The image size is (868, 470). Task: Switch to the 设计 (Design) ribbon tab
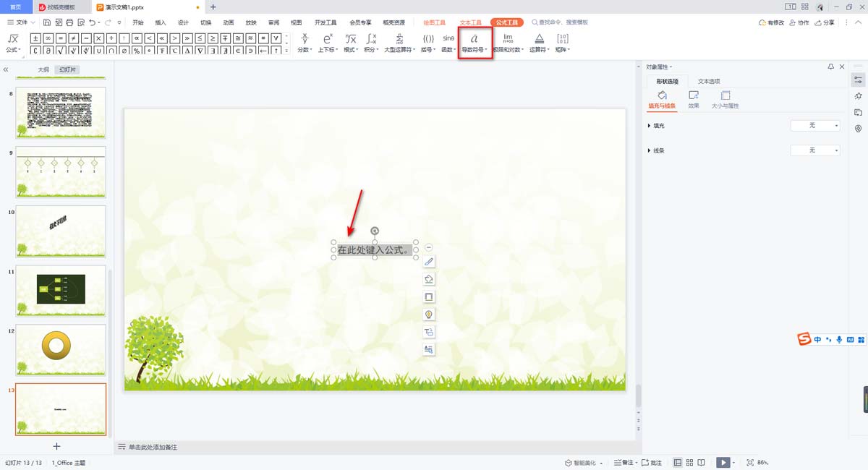(183, 22)
